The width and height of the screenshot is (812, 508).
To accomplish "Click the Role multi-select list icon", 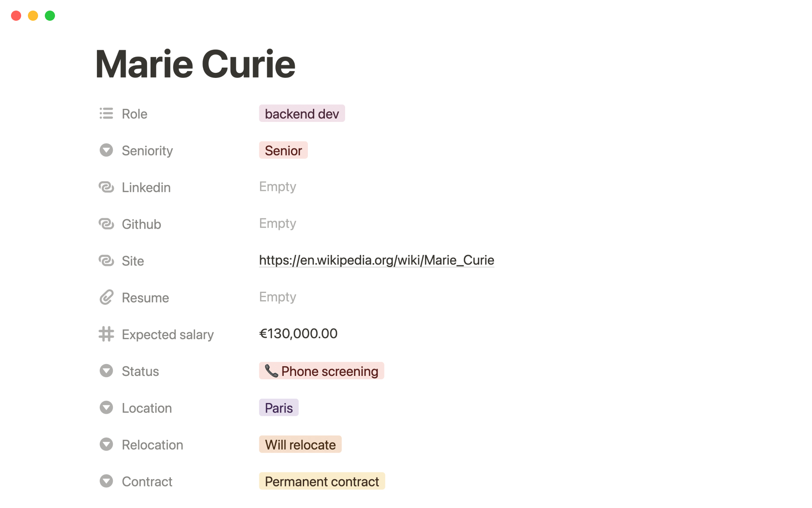I will point(106,113).
